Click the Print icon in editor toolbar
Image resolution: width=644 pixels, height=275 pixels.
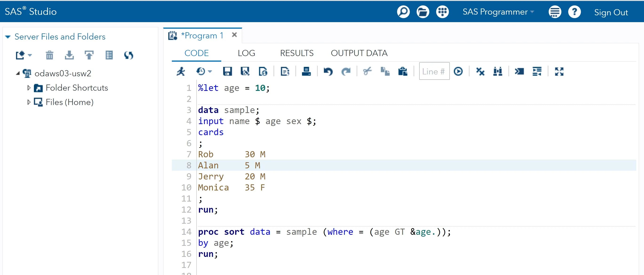coord(306,72)
